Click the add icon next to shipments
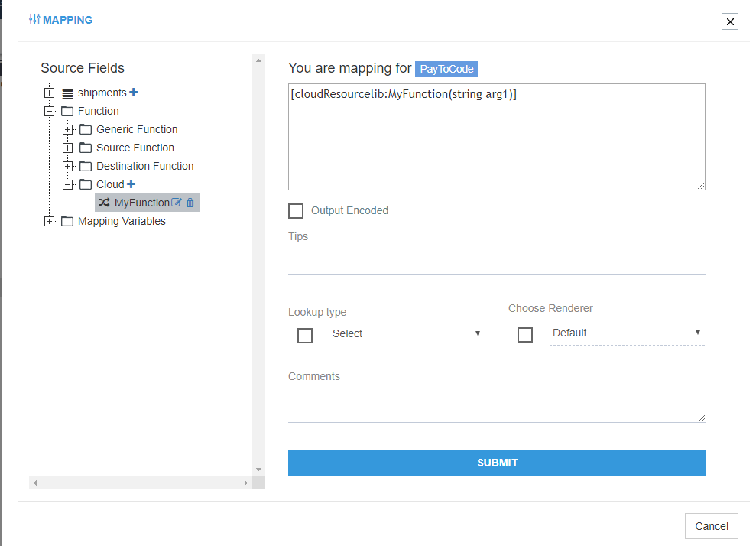This screenshot has height=546, width=756. pyautogui.click(x=134, y=92)
